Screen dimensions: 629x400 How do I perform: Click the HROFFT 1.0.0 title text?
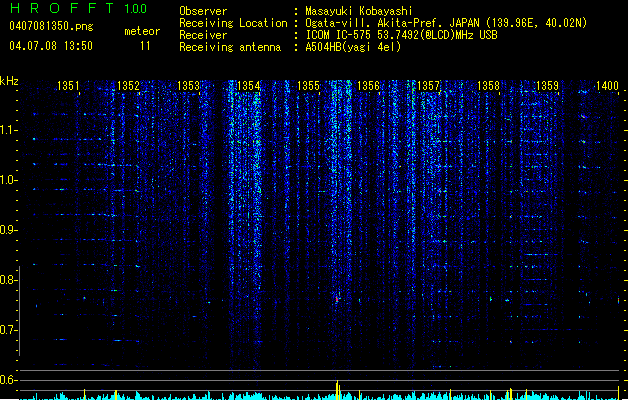[78, 8]
